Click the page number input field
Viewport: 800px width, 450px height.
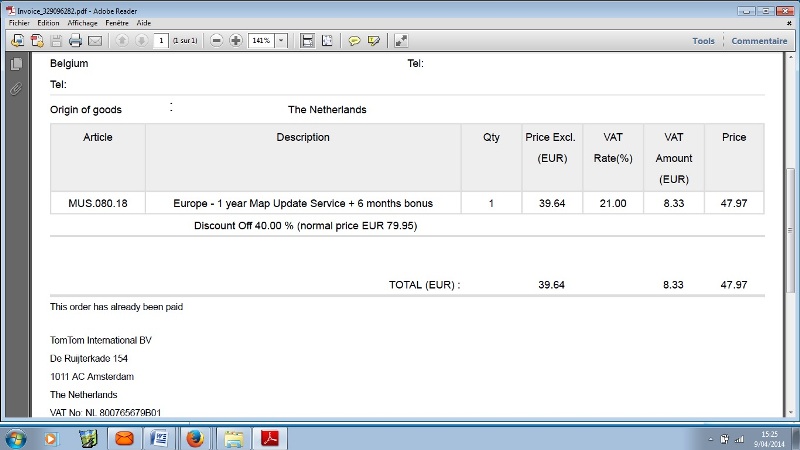point(161,41)
